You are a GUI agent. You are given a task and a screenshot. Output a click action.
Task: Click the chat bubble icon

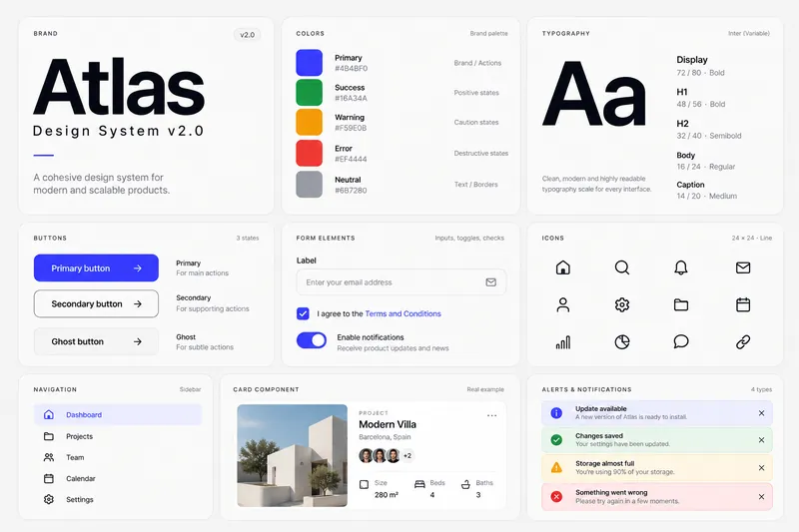click(681, 341)
